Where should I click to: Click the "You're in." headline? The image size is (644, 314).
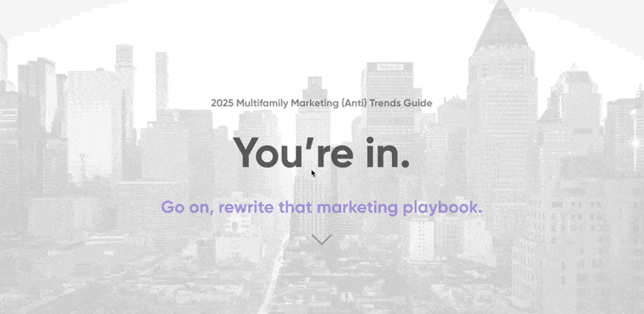[x=321, y=152]
